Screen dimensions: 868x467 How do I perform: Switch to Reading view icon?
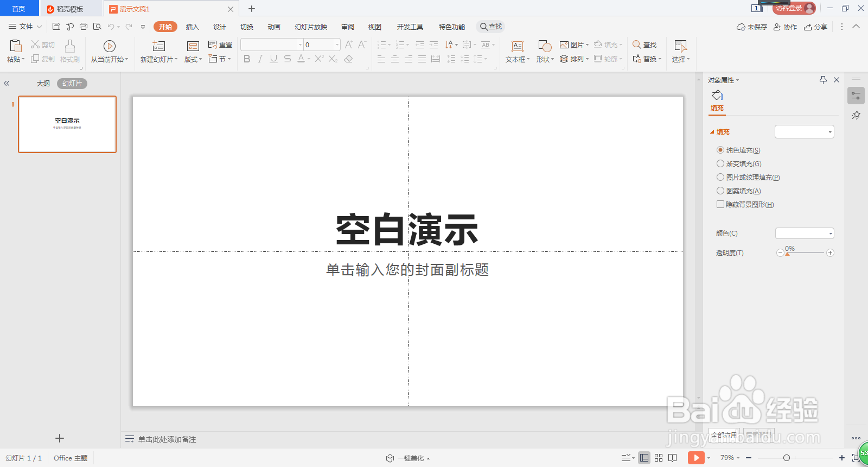(x=673, y=458)
